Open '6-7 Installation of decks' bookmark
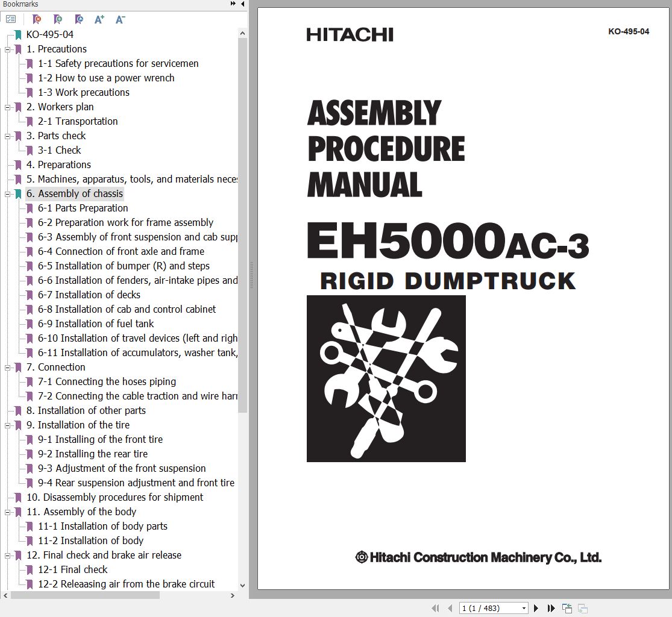Screen dimensions: 672x617 point(89,295)
